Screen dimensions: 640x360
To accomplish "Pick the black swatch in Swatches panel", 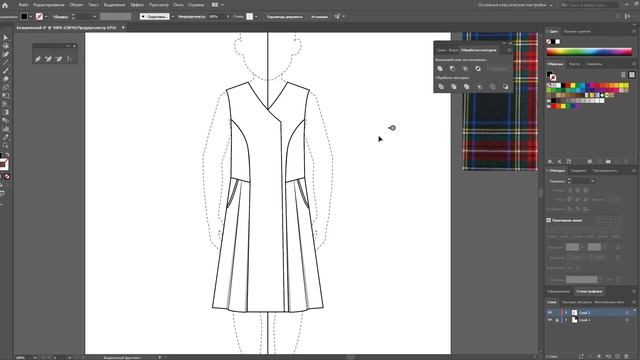I will point(563,86).
